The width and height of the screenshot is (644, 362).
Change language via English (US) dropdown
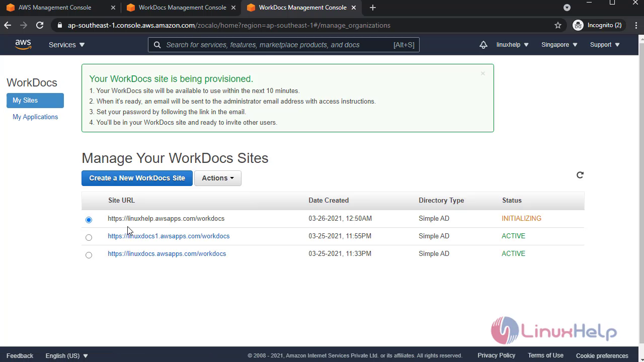(x=67, y=355)
